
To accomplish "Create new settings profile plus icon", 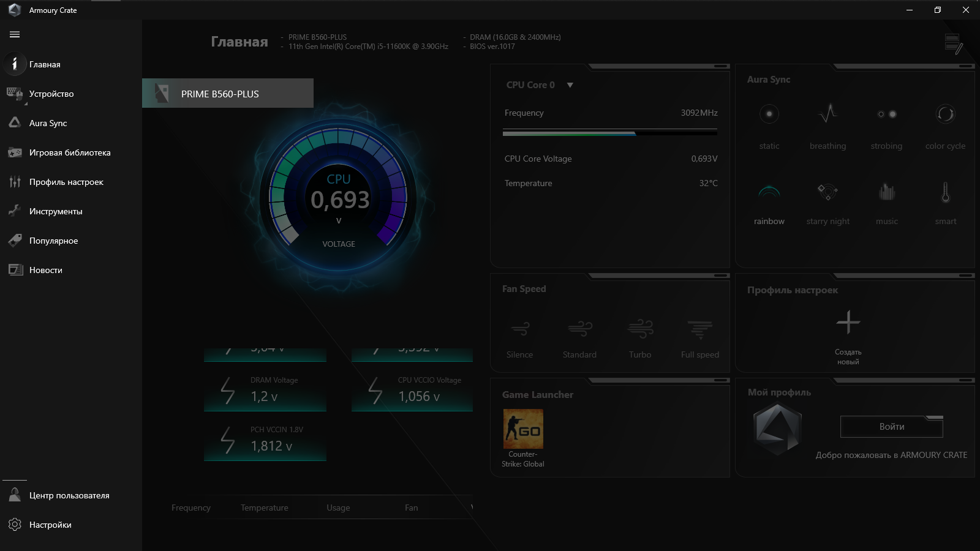I will 848,322.
